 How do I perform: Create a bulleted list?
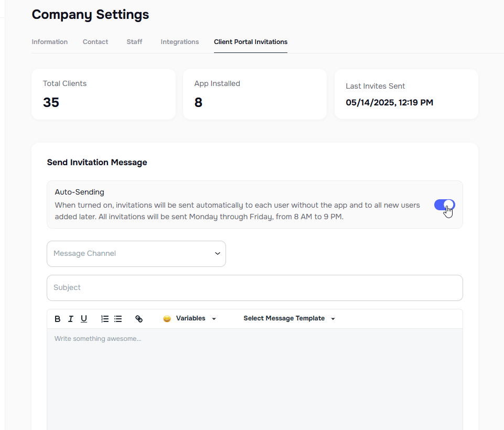pos(117,318)
